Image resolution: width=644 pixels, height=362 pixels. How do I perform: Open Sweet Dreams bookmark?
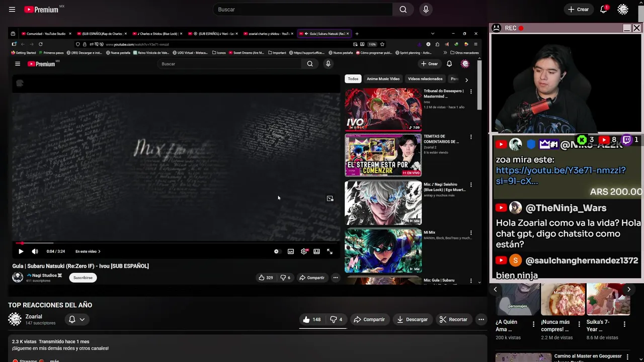coord(246,52)
